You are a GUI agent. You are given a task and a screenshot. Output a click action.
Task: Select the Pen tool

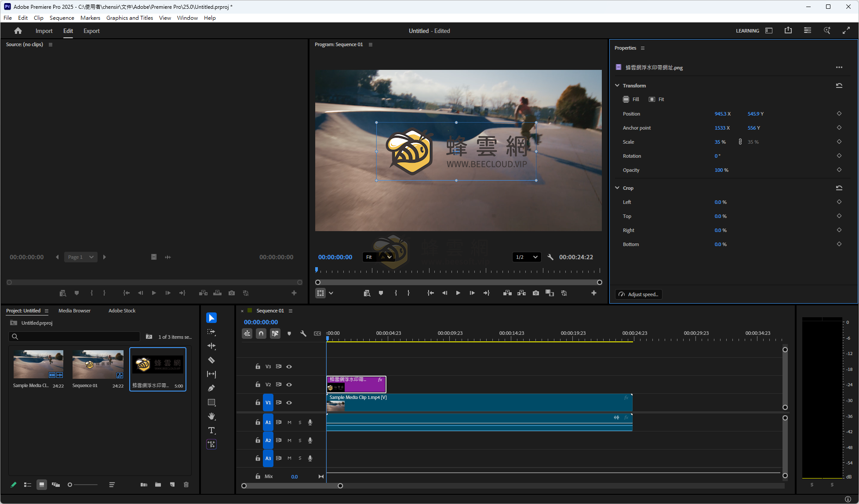[211, 388]
